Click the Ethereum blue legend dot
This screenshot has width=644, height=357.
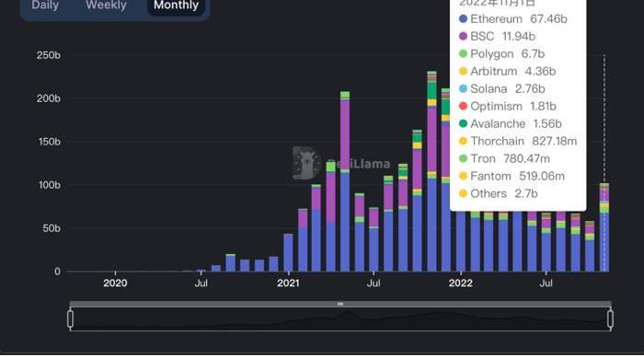(463, 19)
